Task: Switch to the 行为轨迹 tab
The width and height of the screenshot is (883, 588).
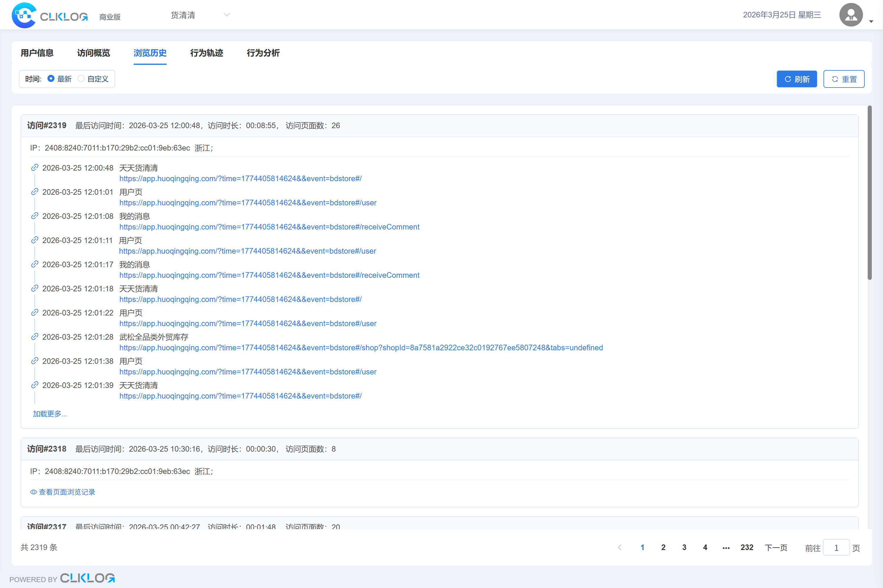Action: [x=206, y=53]
